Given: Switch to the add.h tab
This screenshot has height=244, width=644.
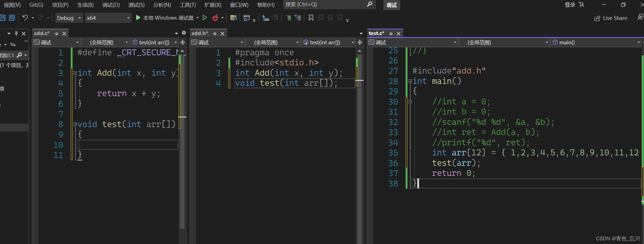Looking at the screenshot, I should pos(200,33).
